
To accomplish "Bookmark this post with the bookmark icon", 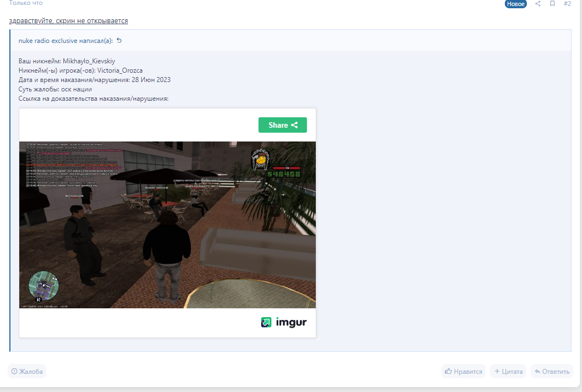I will coord(552,4).
